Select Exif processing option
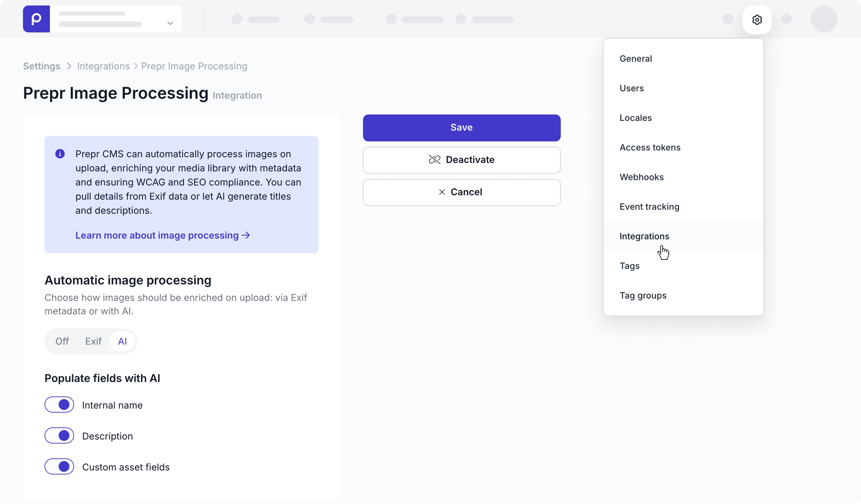Viewport: 861px width, 504px height. tap(93, 341)
